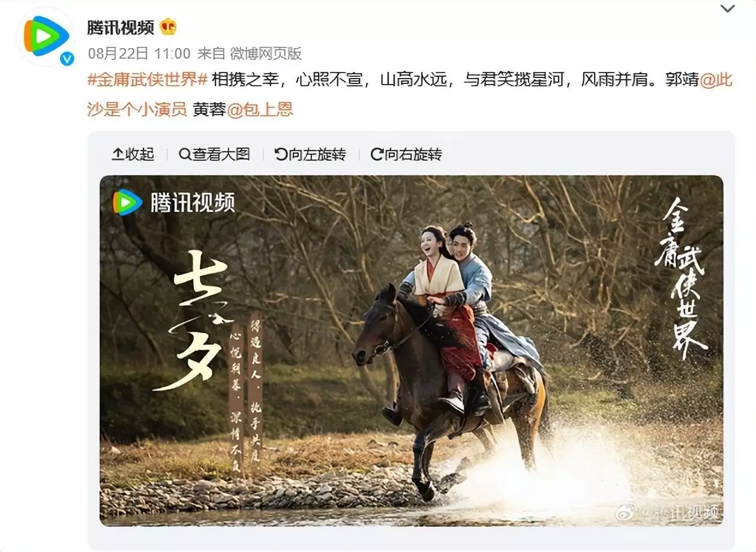Viewport: 756px width, 552px height.
Task: Click the blue verified badge on avatar
Action: click(67, 58)
